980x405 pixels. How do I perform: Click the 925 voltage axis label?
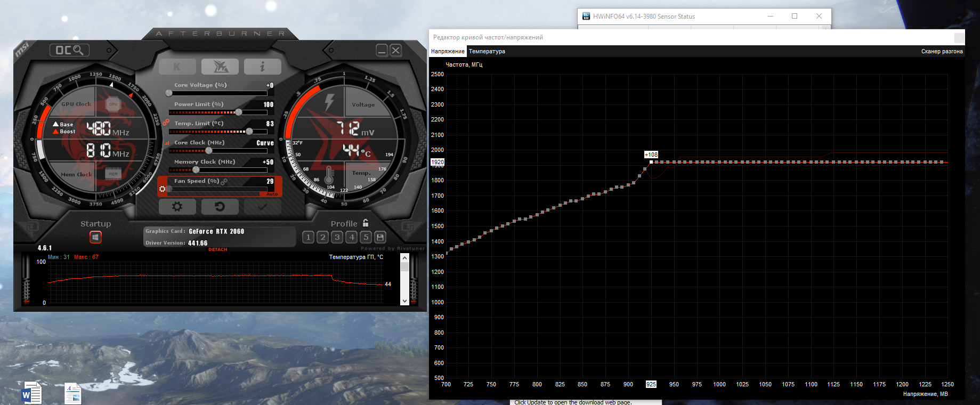coord(651,384)
